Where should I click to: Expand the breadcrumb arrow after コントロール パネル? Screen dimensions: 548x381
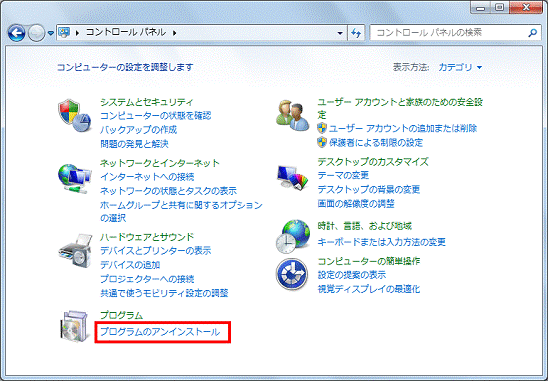click(174, 33)
